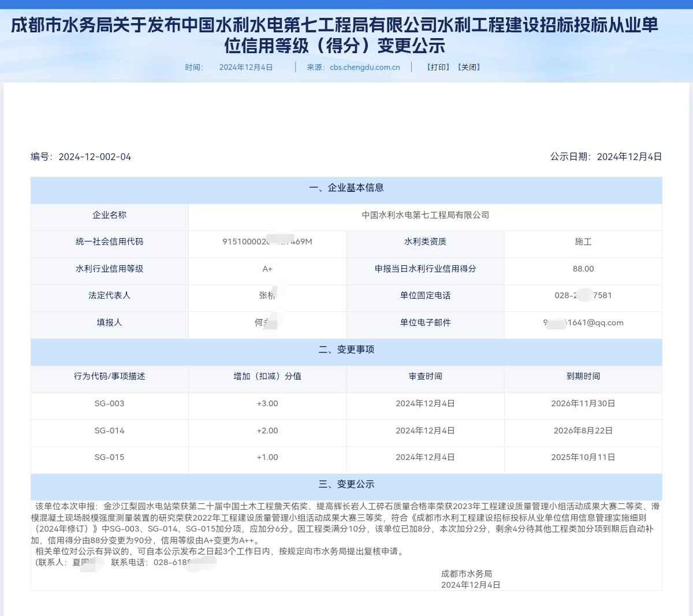Click the A+ credit grade value
Screen dimensions: 693x616
(x=267, y=269)
